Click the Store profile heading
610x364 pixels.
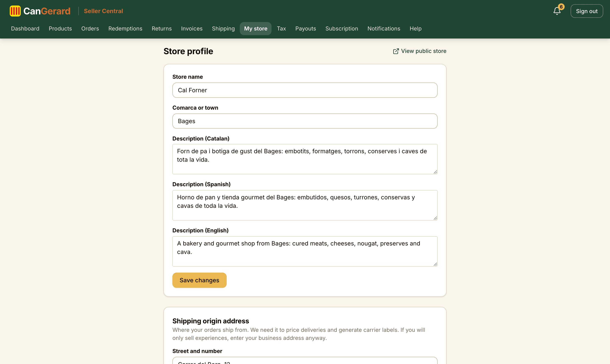point(188,51)
